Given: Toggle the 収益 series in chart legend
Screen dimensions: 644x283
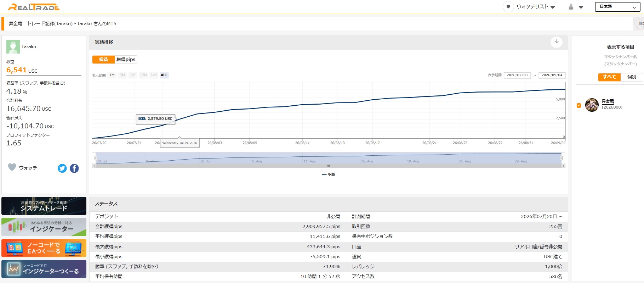Looking at the screenshot, I should coord(329,174).
